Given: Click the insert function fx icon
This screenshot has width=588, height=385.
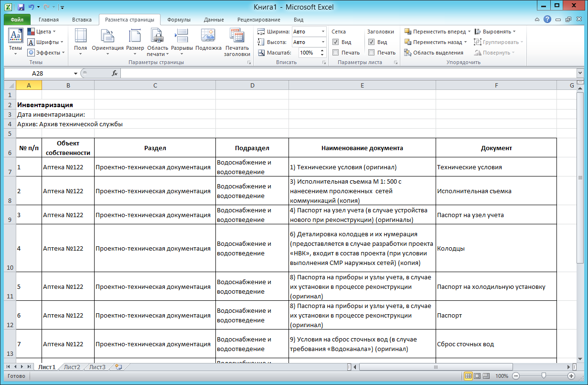Looking at the screenshot, I should click(115, 73).
